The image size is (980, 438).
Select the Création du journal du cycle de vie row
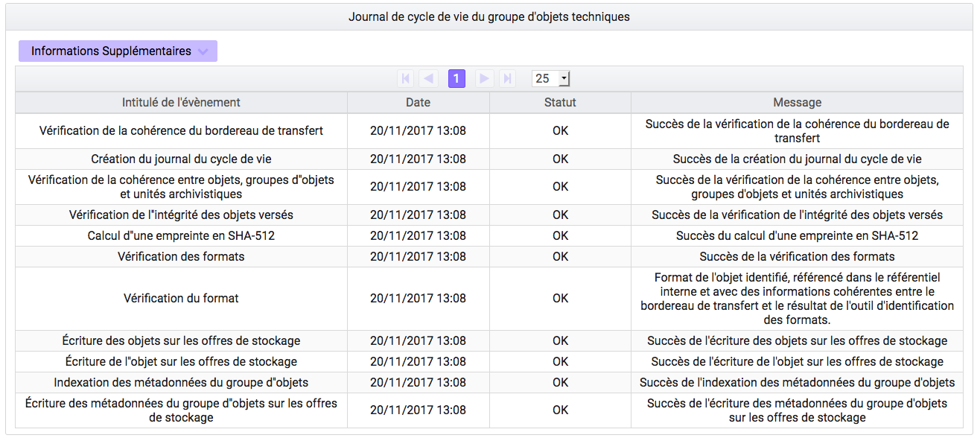point(489,159)
